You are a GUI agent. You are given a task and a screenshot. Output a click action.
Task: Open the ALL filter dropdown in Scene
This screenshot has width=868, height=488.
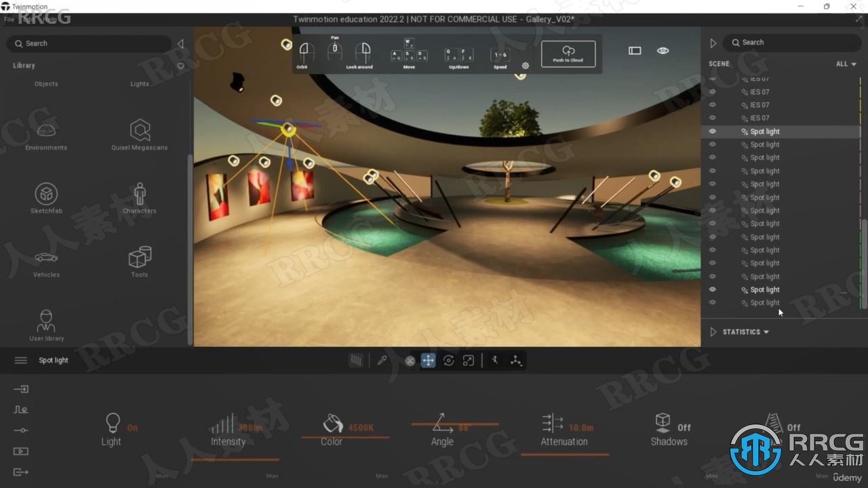point(846,64)
